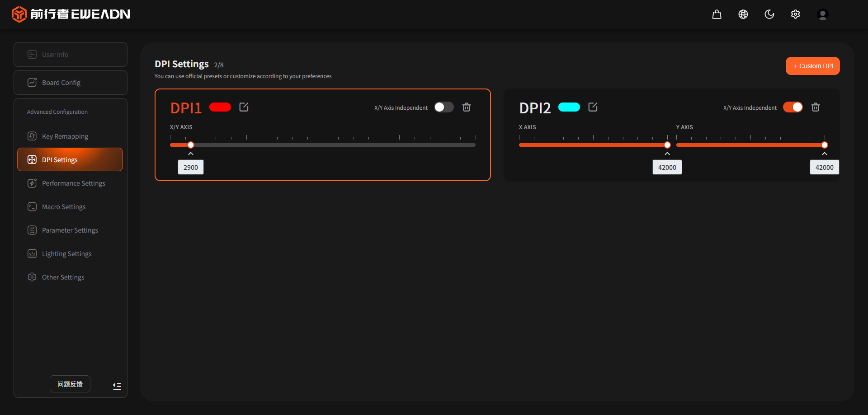Click the user profile avatar icon
This screenshot has height=415, width=868.
(822, 14)
